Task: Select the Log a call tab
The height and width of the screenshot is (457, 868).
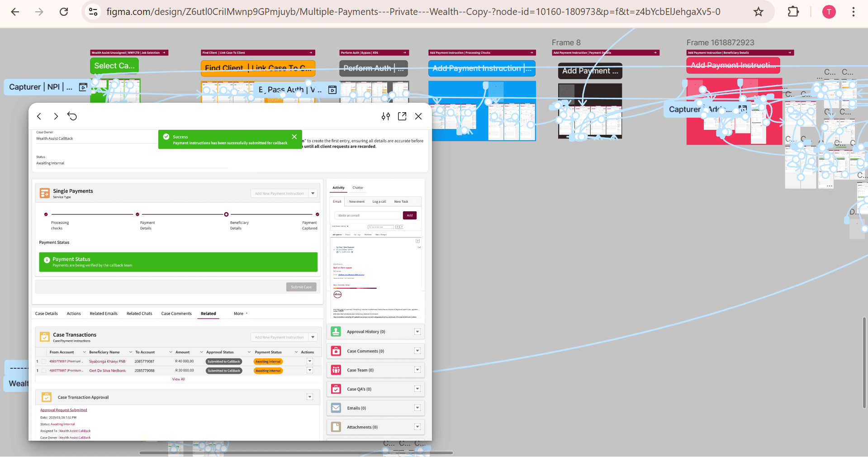Action: [379, 202]
